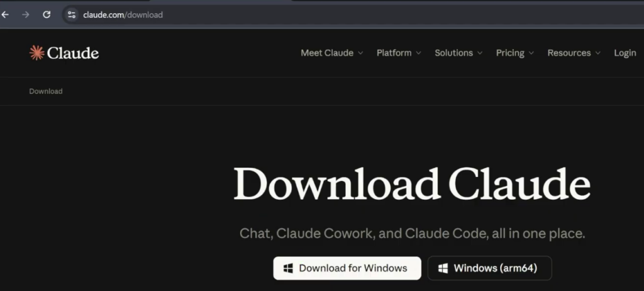
Task: Expand the chevron beside Solutions
Action: (x=479, y=53)
